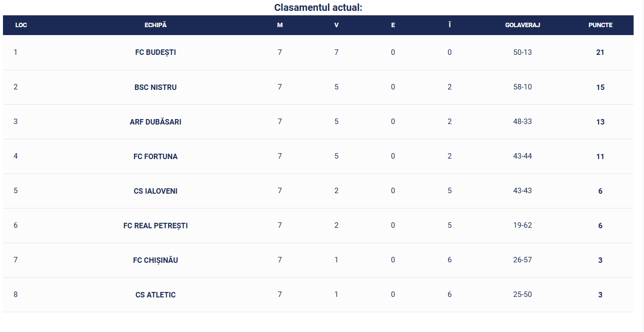Click the 19-62 goal difference cell
The height and width of the screenshot is (332, 644).
click(522, 225)
